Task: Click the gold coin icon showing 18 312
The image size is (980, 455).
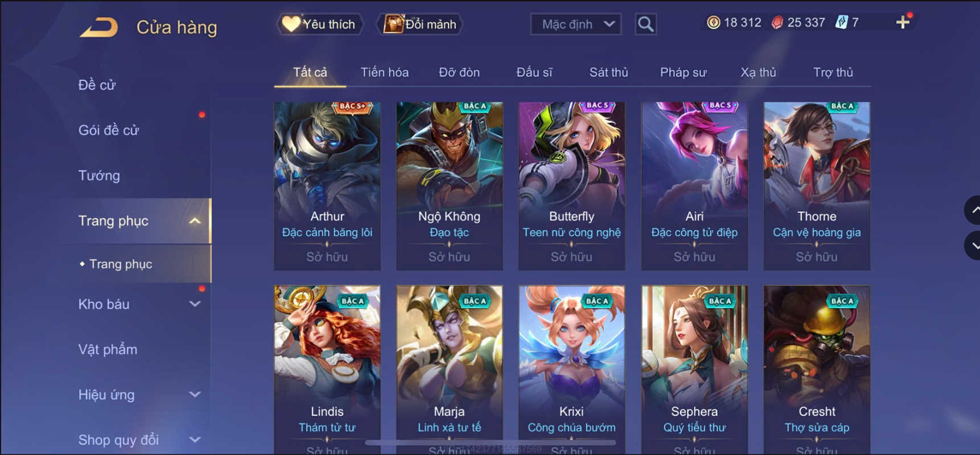Action: click(x=713, y=23)
